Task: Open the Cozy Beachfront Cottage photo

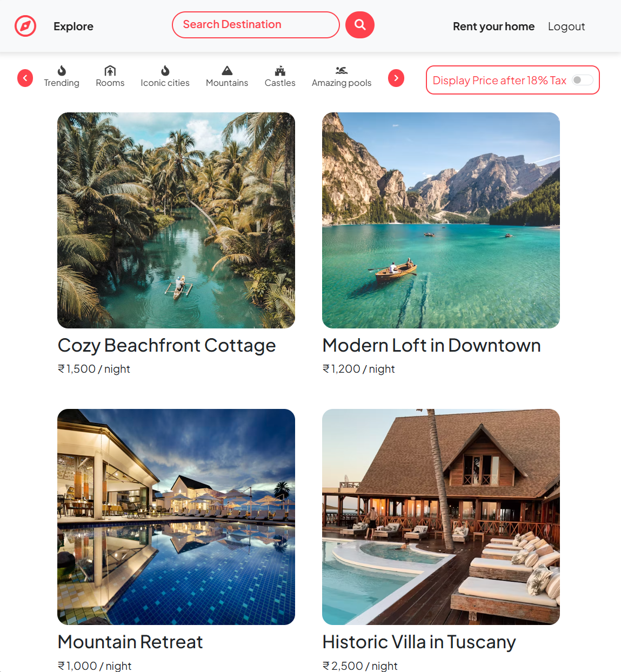Action: point(176,220)
